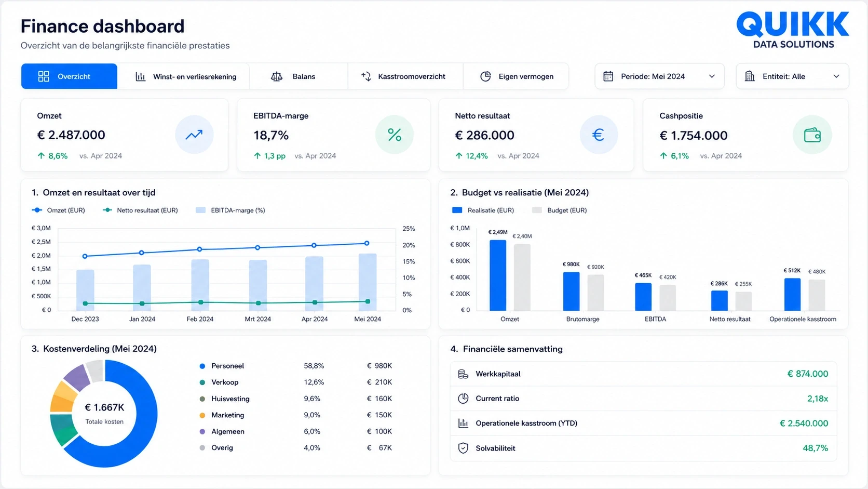Click the € 2.540.000 kasstroom value
The image size is (868, 489).
pyautogui.click(x=804, y=424)
